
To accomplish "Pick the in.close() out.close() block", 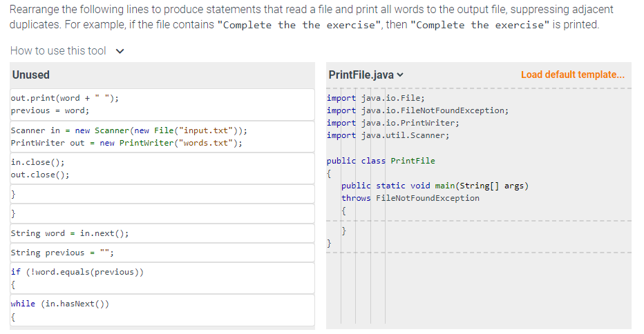I will click(x=162, y=168).
